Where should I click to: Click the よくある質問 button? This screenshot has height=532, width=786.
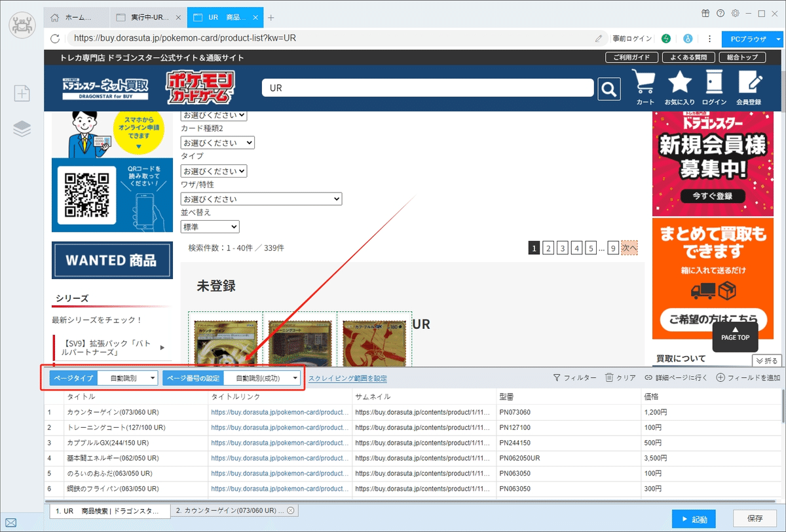(688, 57)
